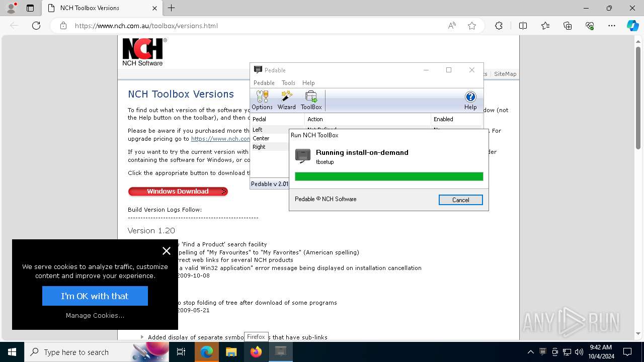This screenshot has height=362, width=644.
Task: Click the browser address bar URL
Action: (146, 26)
